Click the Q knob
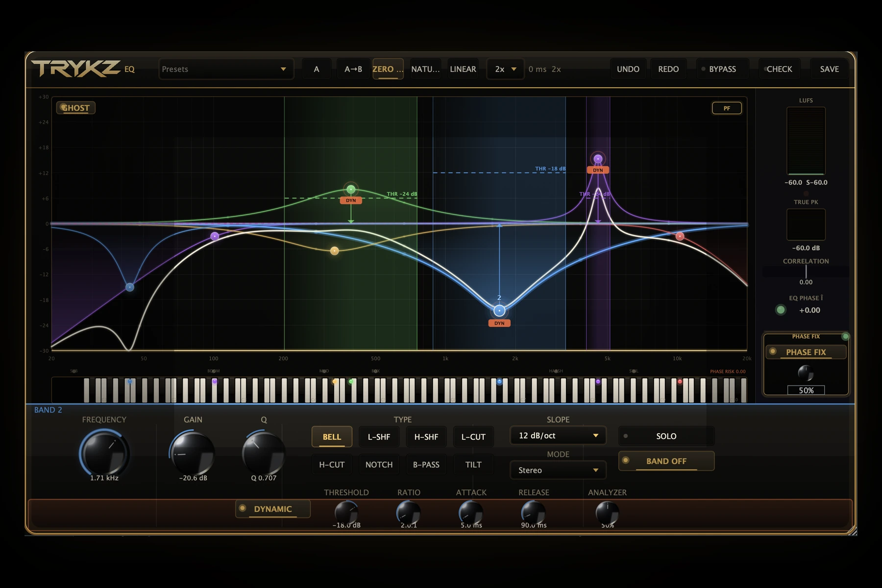 (x=264, y=453)
